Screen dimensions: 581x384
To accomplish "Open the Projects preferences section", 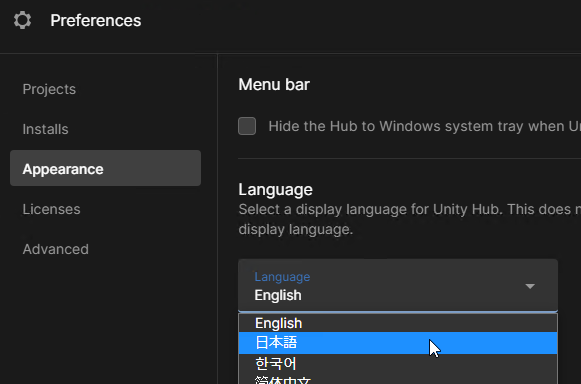I will point(49,89).
